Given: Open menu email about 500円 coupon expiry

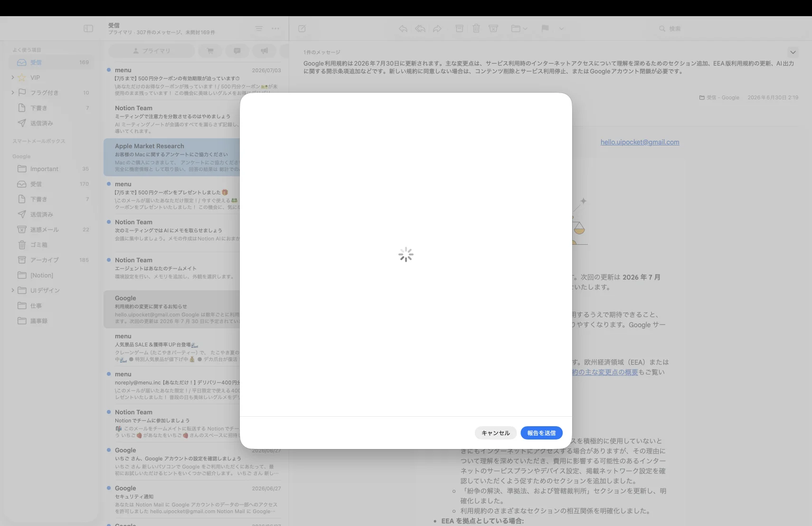Looking at the screenshot, I should tap(194, 81).
